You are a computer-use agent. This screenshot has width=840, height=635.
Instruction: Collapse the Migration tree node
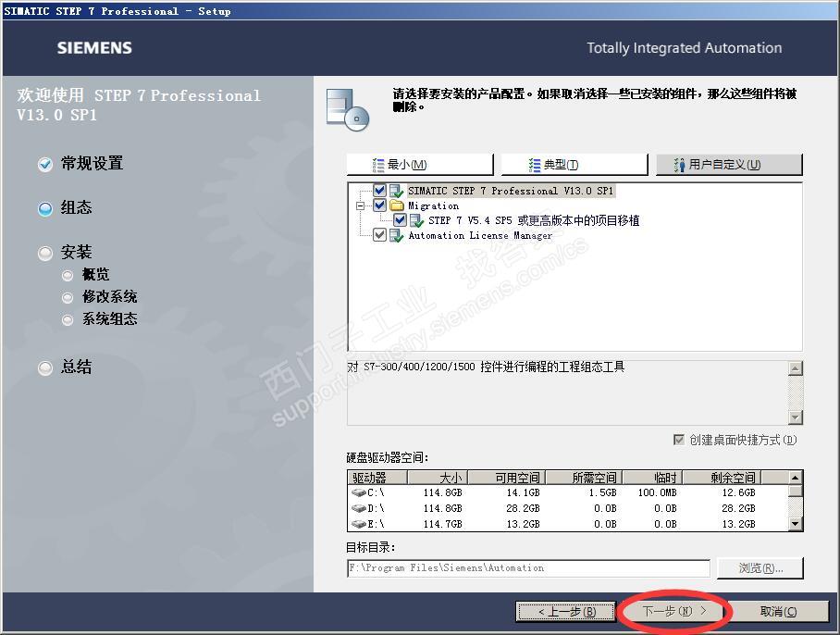(361, 205)
